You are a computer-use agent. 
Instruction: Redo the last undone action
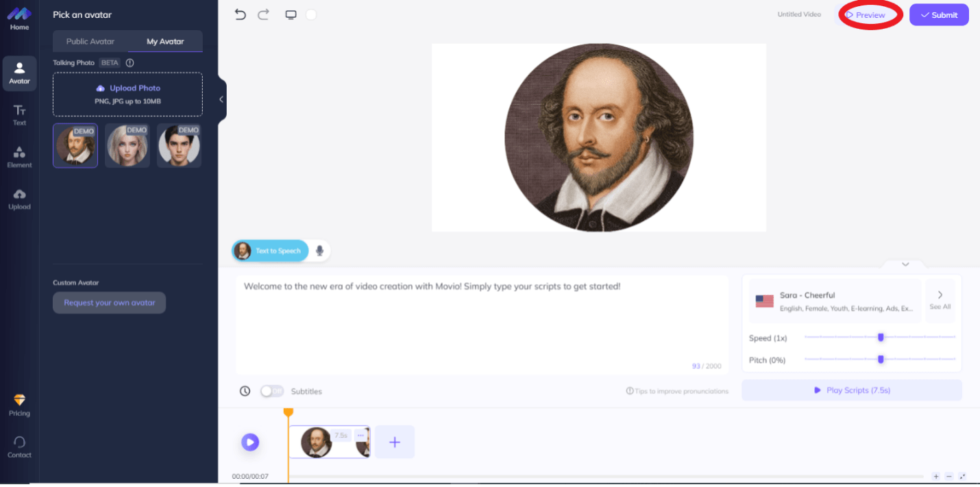coord(263,14)
